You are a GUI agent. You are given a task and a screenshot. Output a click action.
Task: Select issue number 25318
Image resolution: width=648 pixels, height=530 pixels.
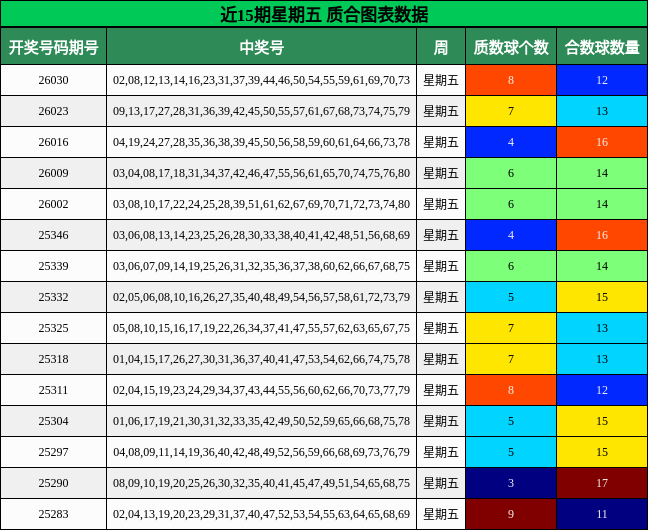(x=53, y=359)
